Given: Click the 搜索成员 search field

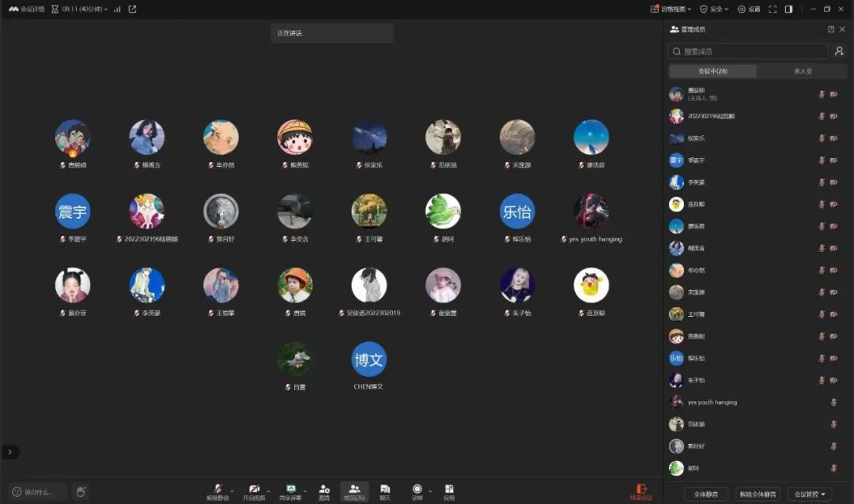Looking at the screenshot, I should 748,51.
